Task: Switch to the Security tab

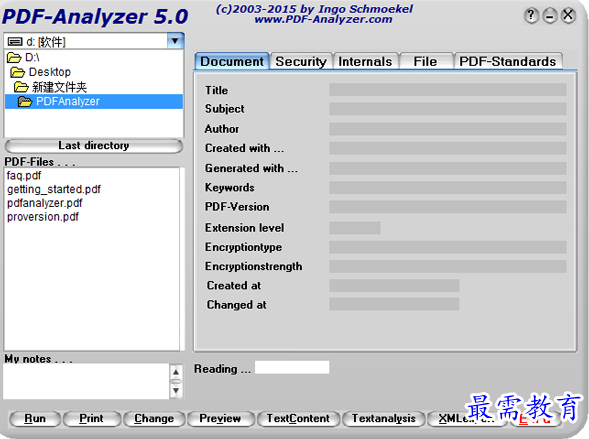Action: 301,62
